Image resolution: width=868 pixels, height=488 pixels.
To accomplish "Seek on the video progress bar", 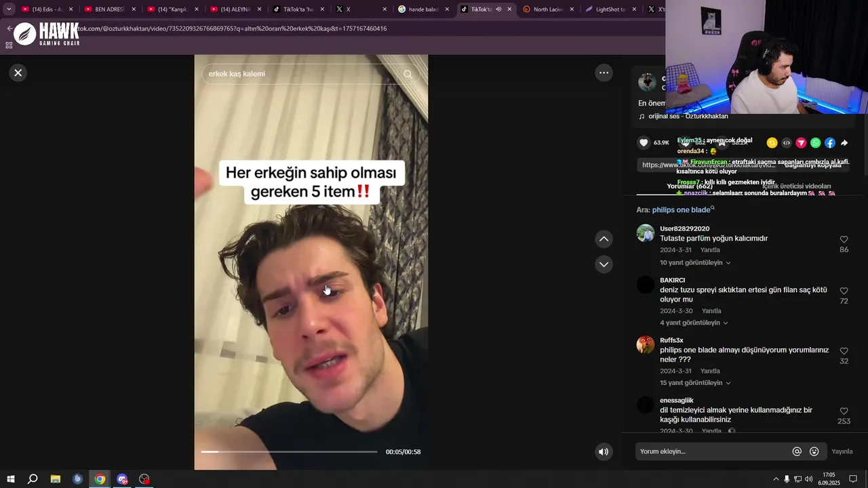I will [289, 451].
